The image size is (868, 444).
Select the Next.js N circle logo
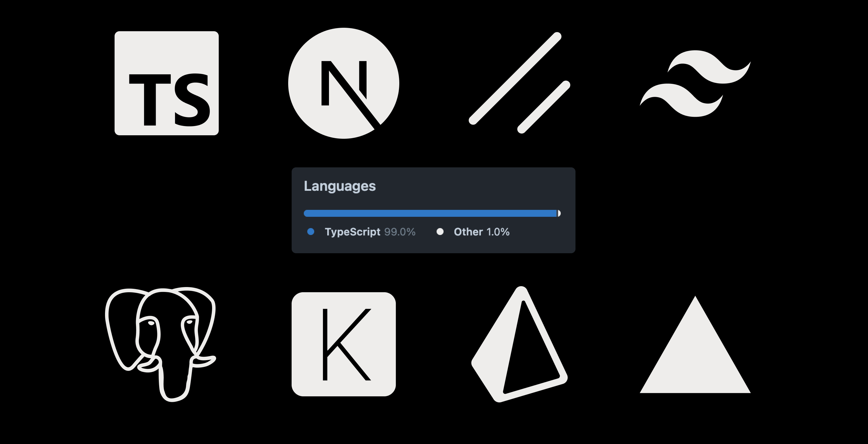[344, 83]
